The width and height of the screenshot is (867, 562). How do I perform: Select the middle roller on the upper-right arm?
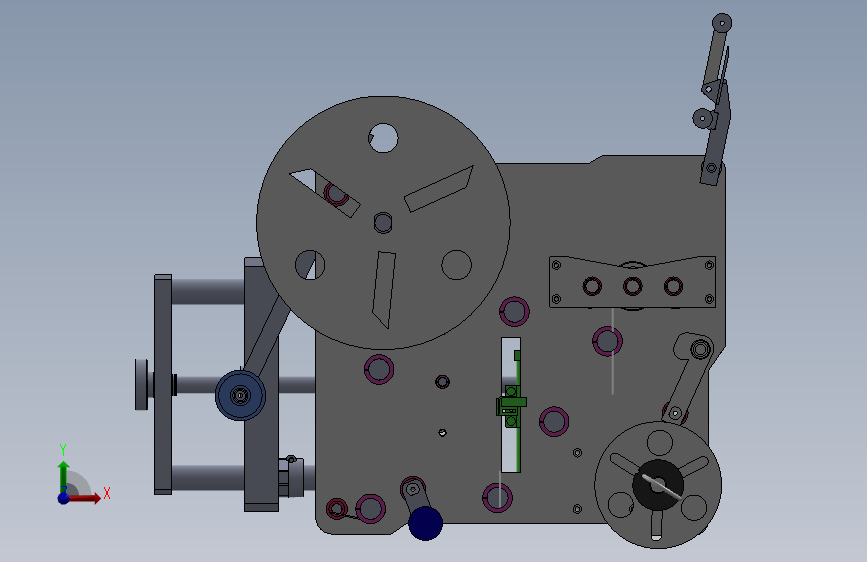coord(703,118)
